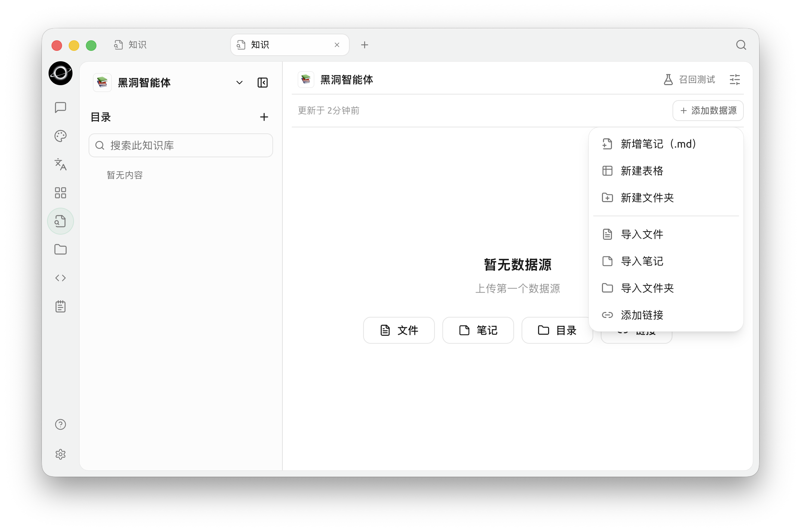
Task: Open the chat sidebar icon
Action: click(60, 108)
